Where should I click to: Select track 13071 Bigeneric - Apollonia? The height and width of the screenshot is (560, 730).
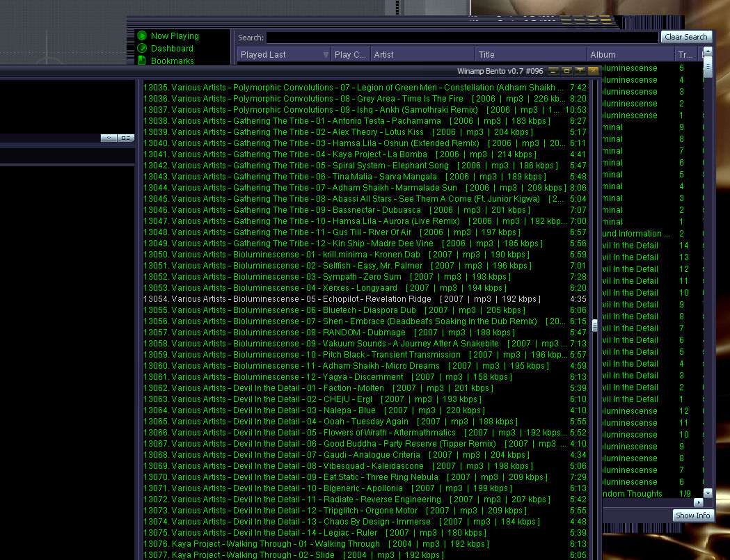pos(365,488)
